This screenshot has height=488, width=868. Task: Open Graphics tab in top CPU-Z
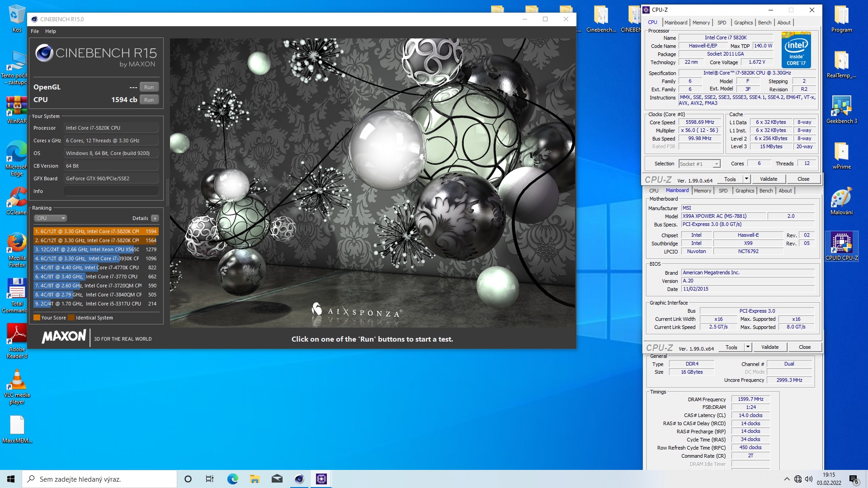point(743,23)
